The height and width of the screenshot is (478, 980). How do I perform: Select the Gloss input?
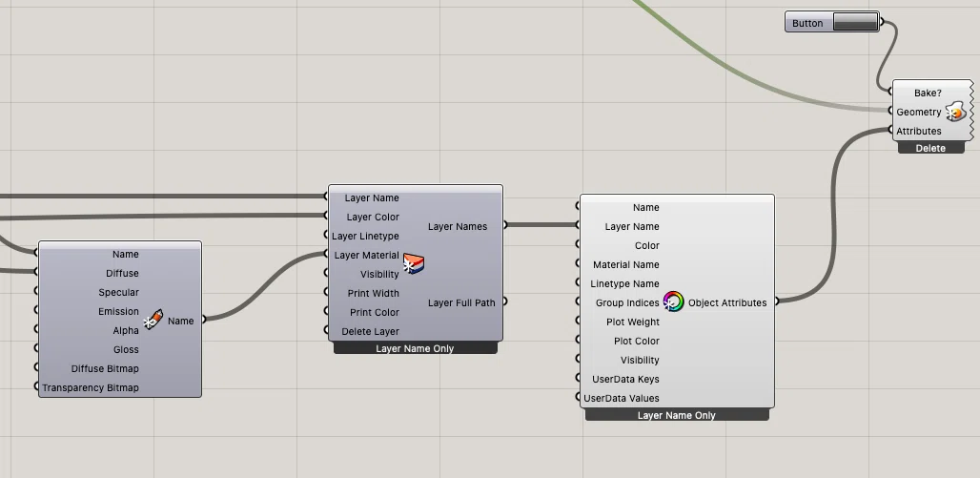tap(126, 350)
